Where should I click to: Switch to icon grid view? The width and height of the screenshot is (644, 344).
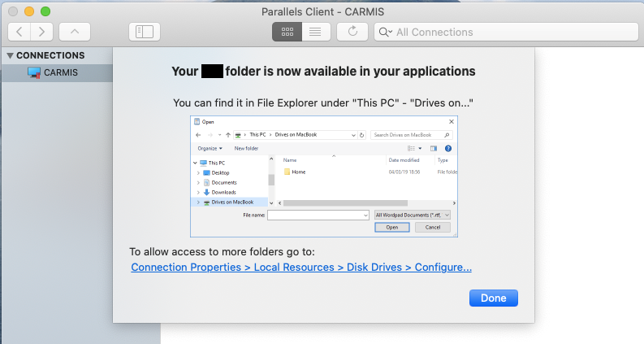tap(287, 32)
